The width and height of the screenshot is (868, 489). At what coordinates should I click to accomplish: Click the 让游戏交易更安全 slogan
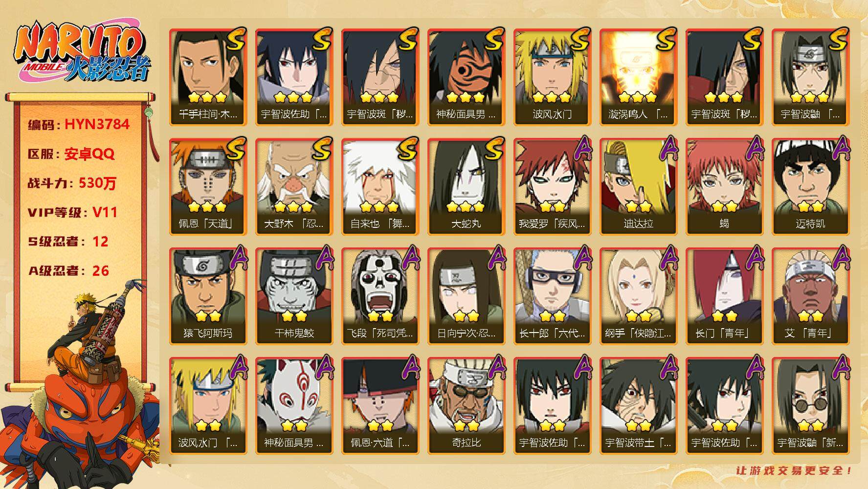click(x=794, y=470)
